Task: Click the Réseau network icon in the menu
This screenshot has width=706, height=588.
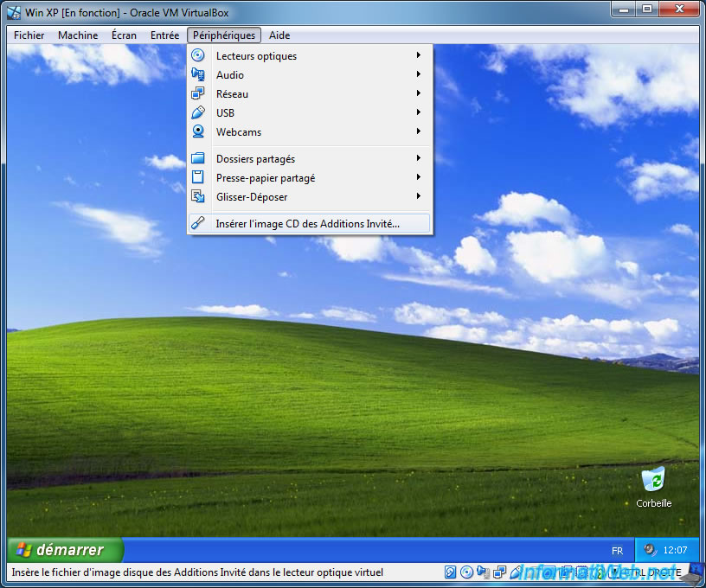Action: coord(197,93)
